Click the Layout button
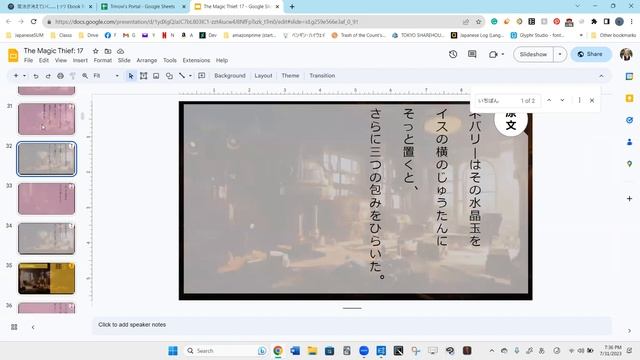640x360 pixels. click(x=263, y=76)
